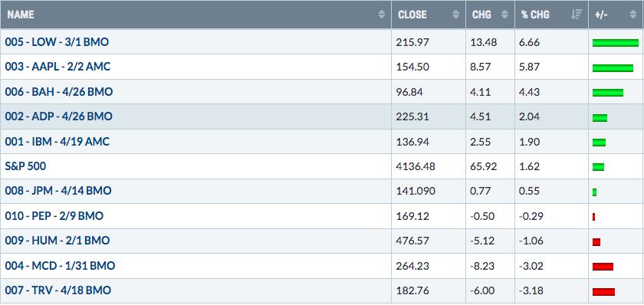Open the S&P 500 entry
Screen dimensions: 644x305
[25, 166]
